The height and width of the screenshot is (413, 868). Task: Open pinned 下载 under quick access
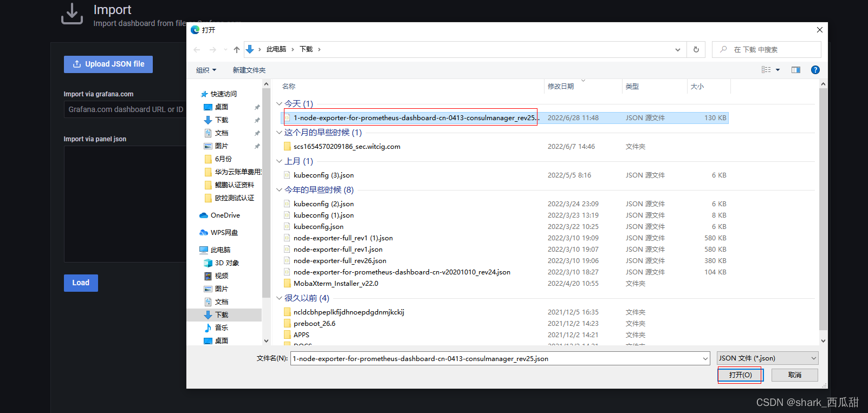point(222,120)
